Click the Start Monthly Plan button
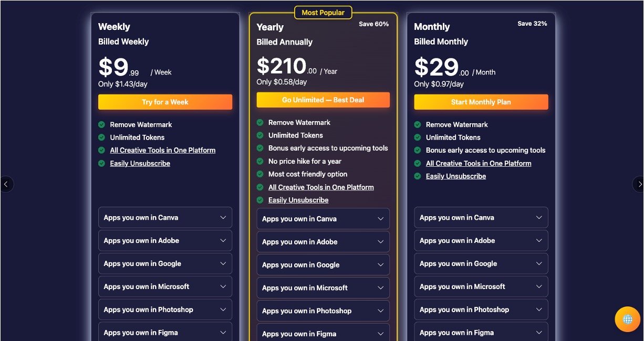 tap(481, 102)
